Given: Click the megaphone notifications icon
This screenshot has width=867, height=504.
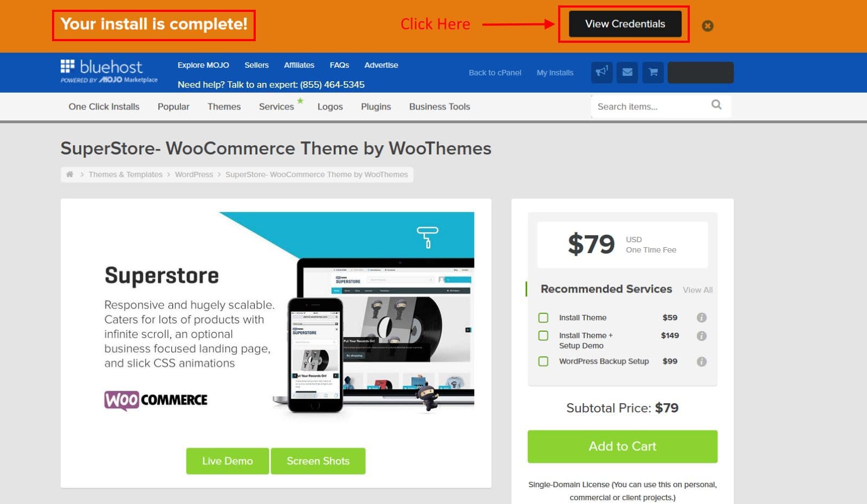Looking at the screenshot, I should tap(601, 72).
